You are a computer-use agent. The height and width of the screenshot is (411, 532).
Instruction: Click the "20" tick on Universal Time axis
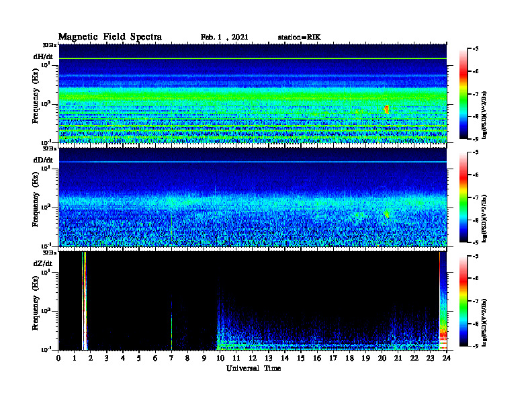pyautogui.click(x=382, y=358)
